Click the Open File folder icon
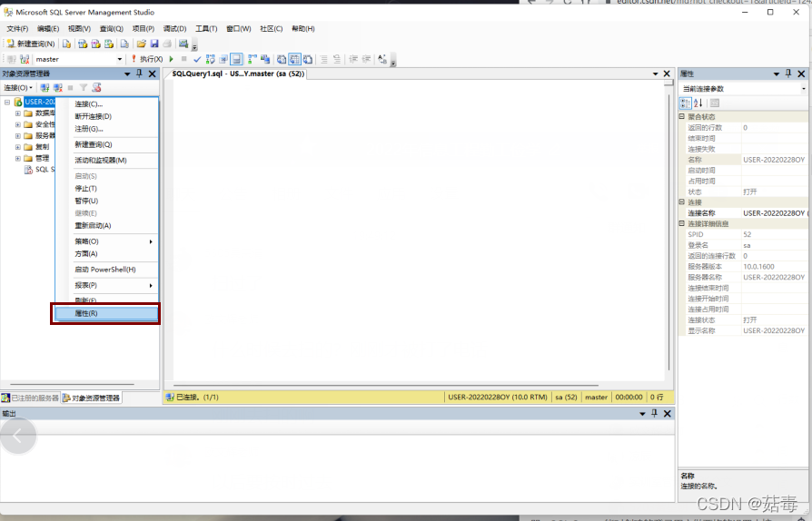 coord(141,44)
